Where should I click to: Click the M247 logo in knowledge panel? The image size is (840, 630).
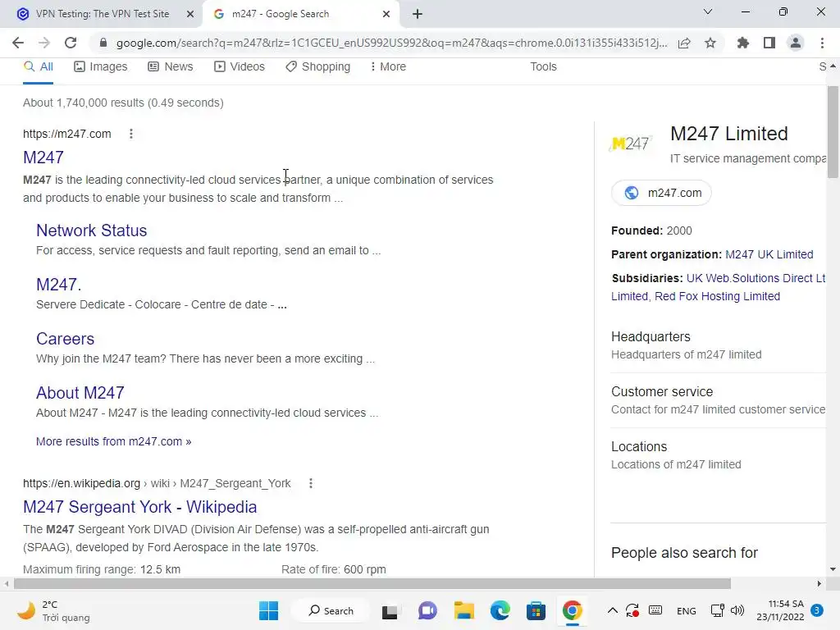(631, 144)
